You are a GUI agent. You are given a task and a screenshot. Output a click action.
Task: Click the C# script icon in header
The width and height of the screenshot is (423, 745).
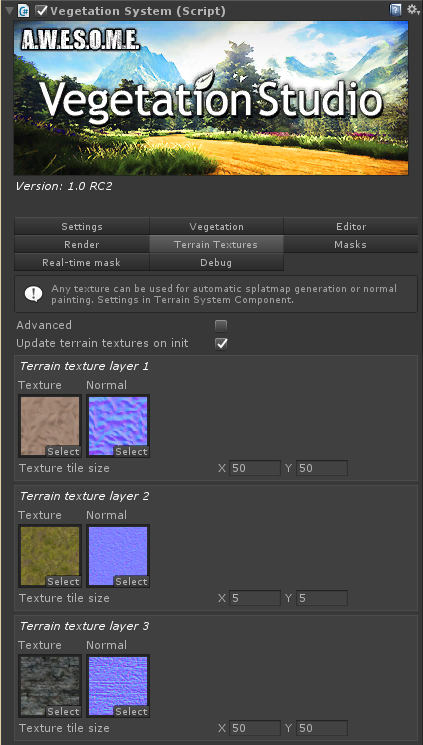click(x=23, y=10)
